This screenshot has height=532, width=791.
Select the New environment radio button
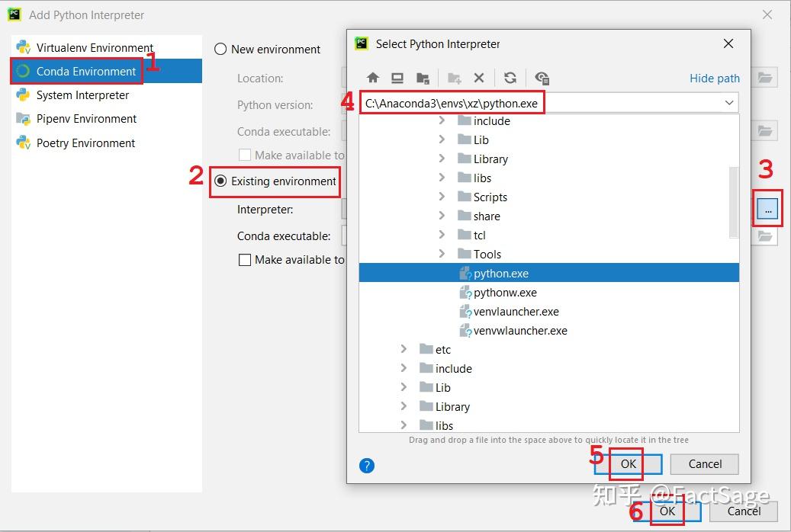(220, 49)
